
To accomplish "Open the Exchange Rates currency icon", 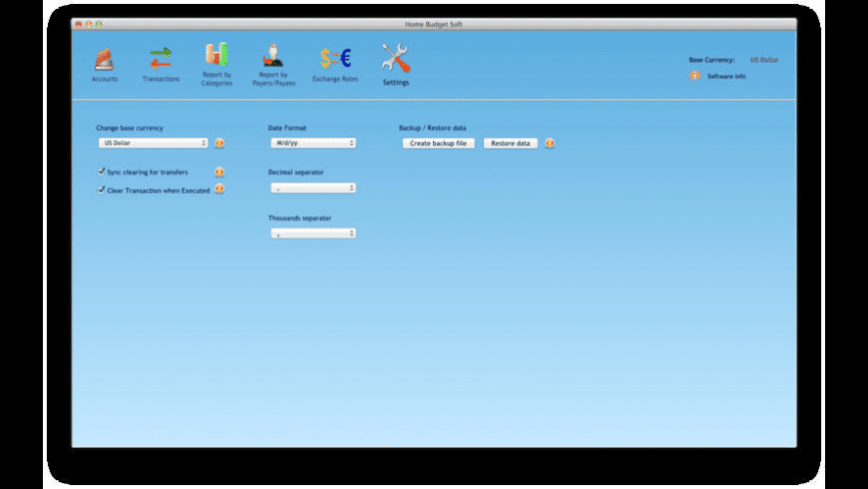I will (x=335, y=58).
